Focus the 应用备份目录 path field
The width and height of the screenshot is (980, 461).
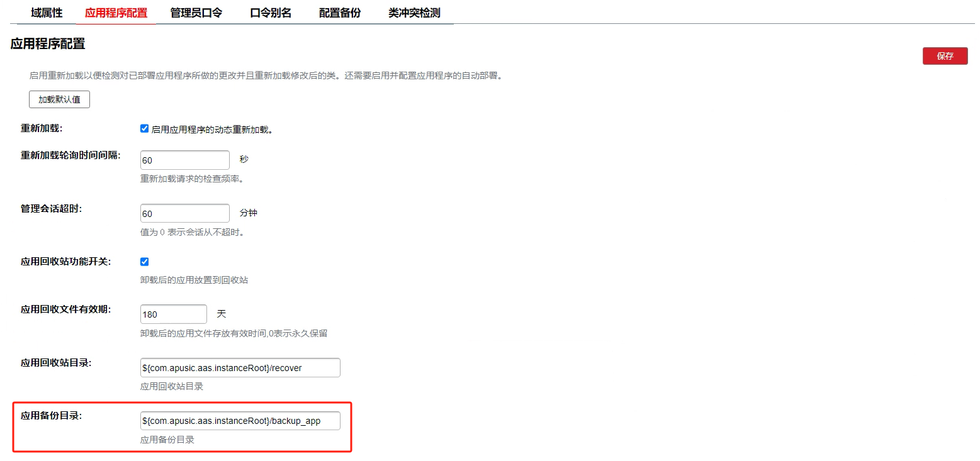(x=240, y=421)
